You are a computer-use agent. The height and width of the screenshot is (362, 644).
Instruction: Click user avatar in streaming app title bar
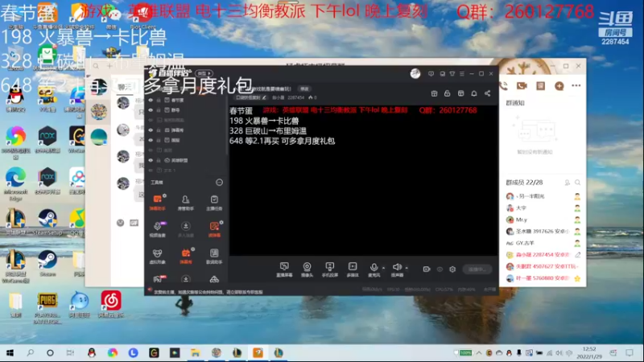point(415,73)
